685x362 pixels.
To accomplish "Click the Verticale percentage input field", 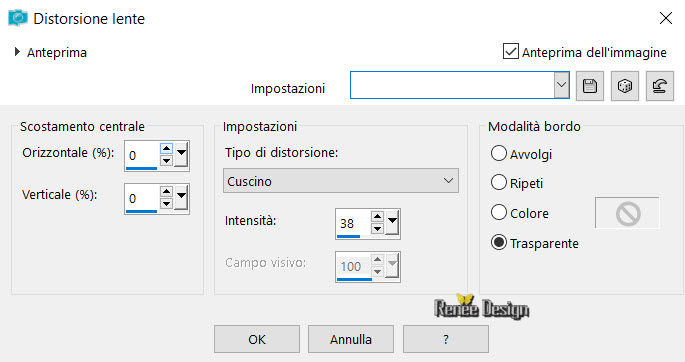I will point(142,198).
